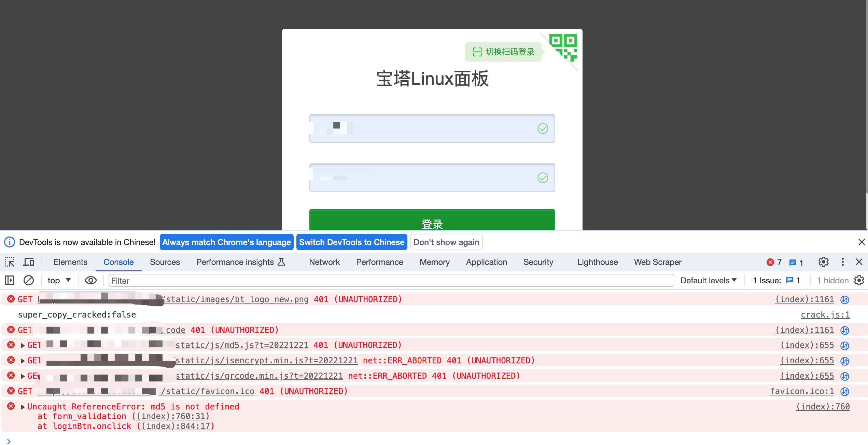Click into the console Filter field
Screen dimensions: 868x445
[x=391, y=281]
